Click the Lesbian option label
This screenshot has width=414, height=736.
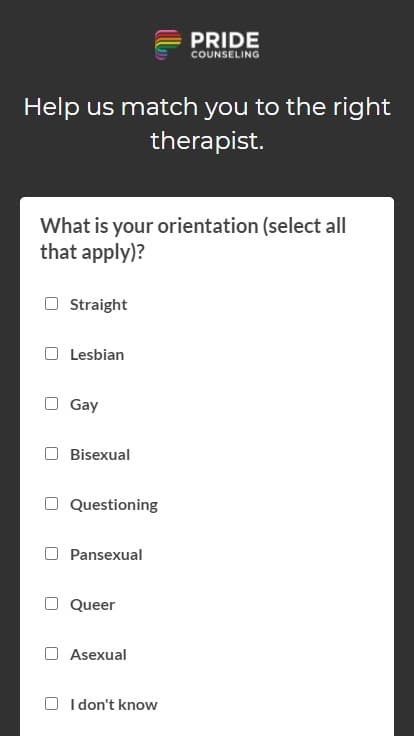pyautogui.click(x=97, y=354)
